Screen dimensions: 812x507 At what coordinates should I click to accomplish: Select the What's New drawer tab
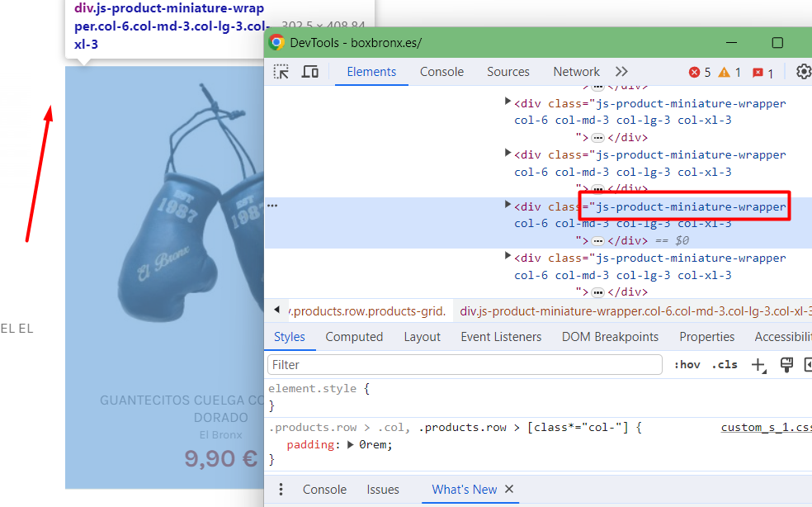coord(465,490)
